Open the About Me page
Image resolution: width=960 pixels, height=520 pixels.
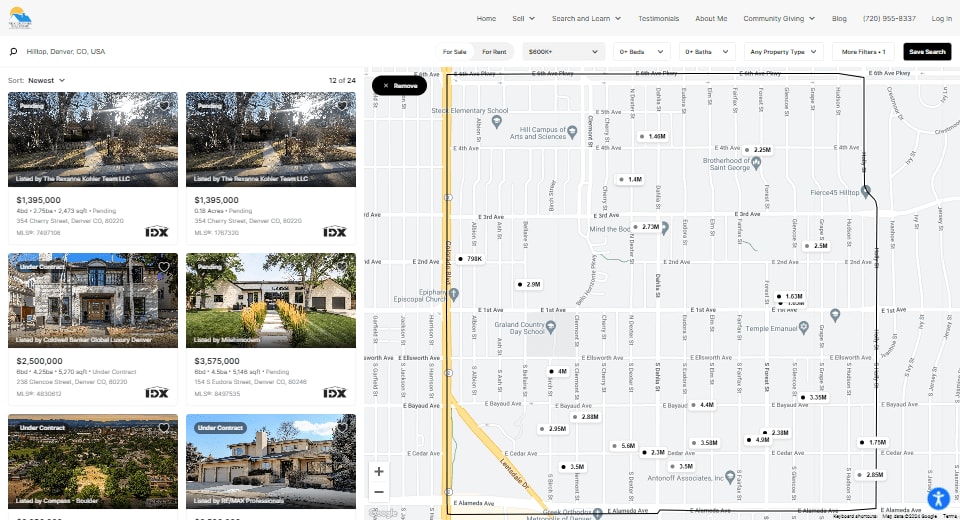[711, 18]
